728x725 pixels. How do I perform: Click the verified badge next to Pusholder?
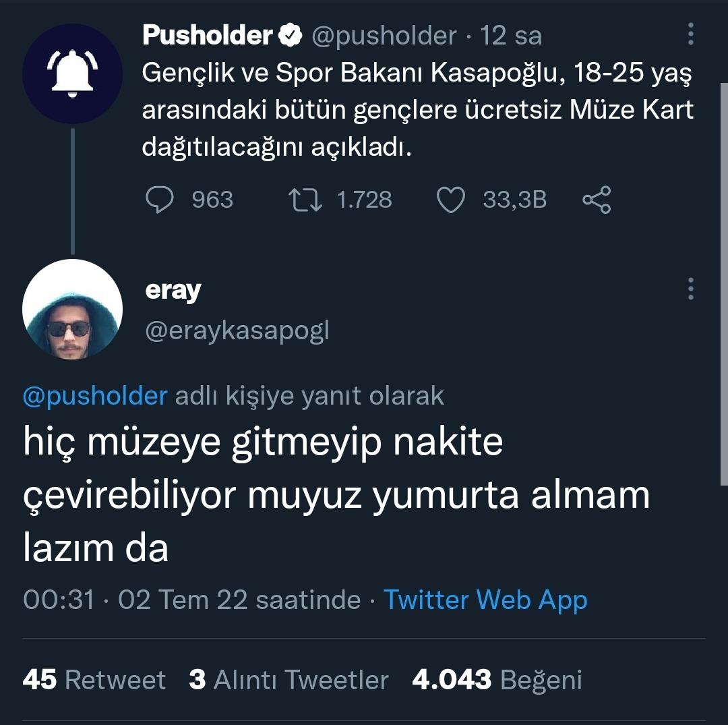(x=290, y=36)
